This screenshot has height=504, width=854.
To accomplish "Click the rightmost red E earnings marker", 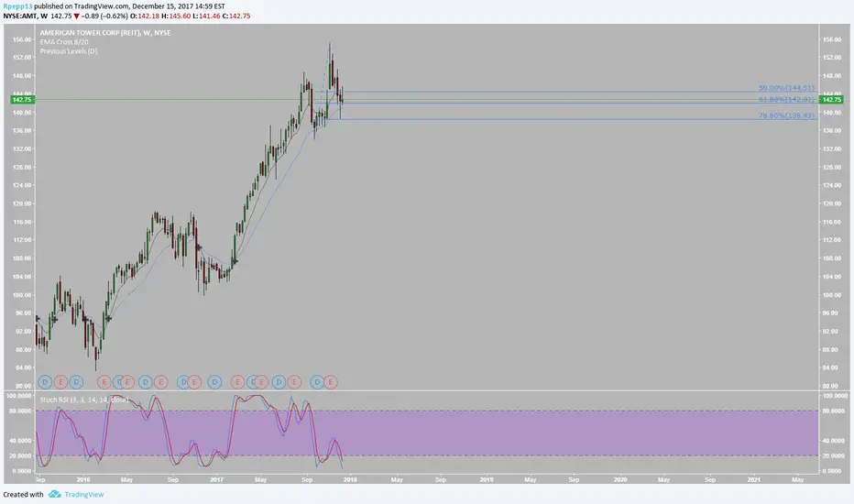I will (x=331, y=382).
